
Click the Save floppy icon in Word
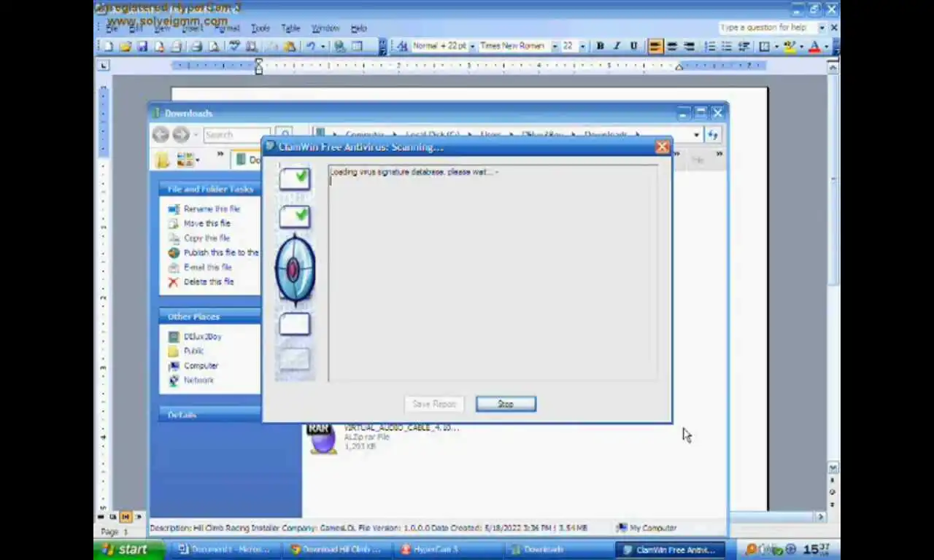(x=142, y=46)
